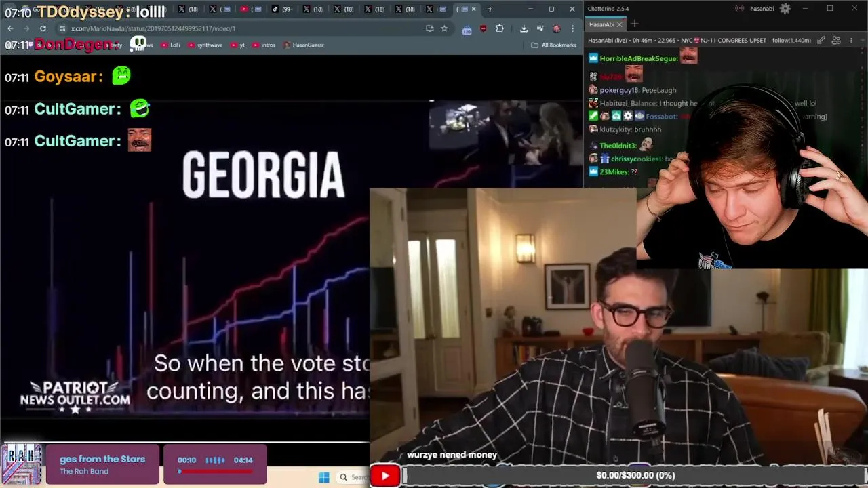868x488 pixels.
Task: Open the browser profile avatar
Action: click(556, 28)
